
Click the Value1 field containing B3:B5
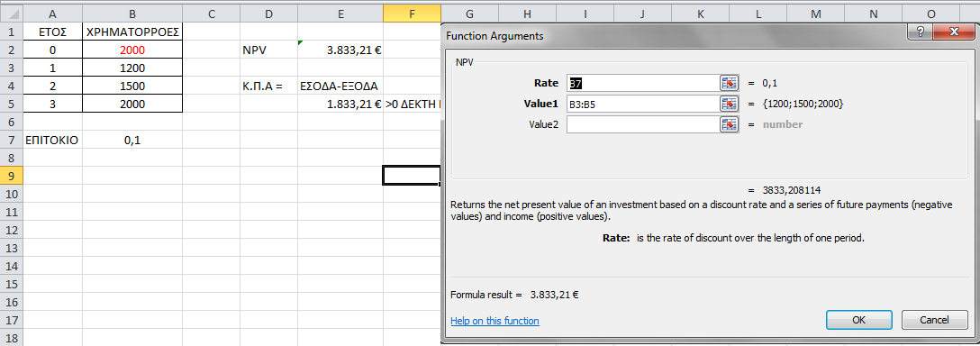coord(643,104)
